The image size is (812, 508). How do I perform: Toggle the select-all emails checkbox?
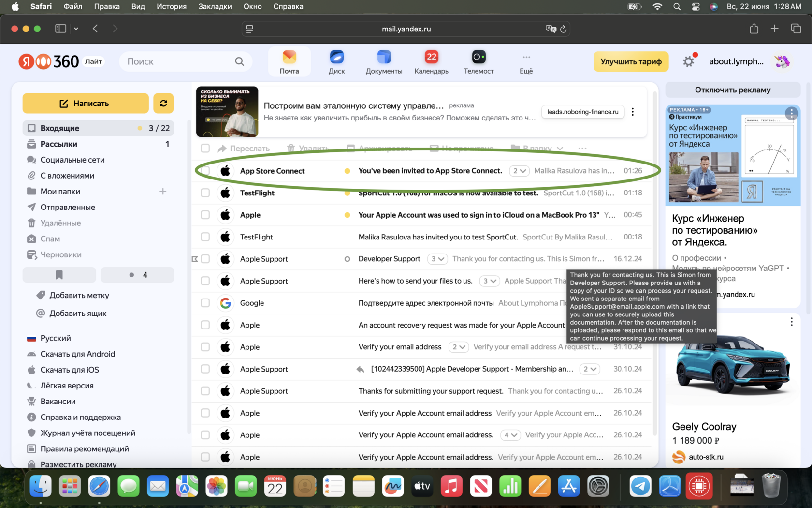[205, 149]
